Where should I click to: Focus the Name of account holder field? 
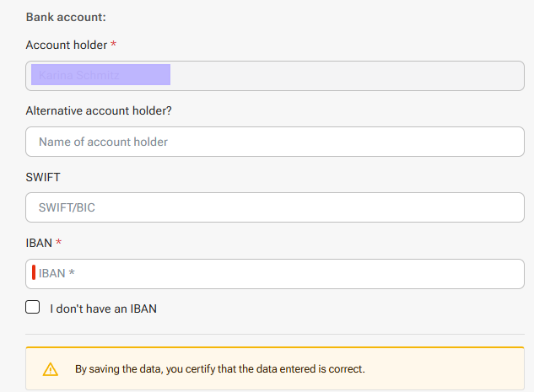click(x=275, y=142)
